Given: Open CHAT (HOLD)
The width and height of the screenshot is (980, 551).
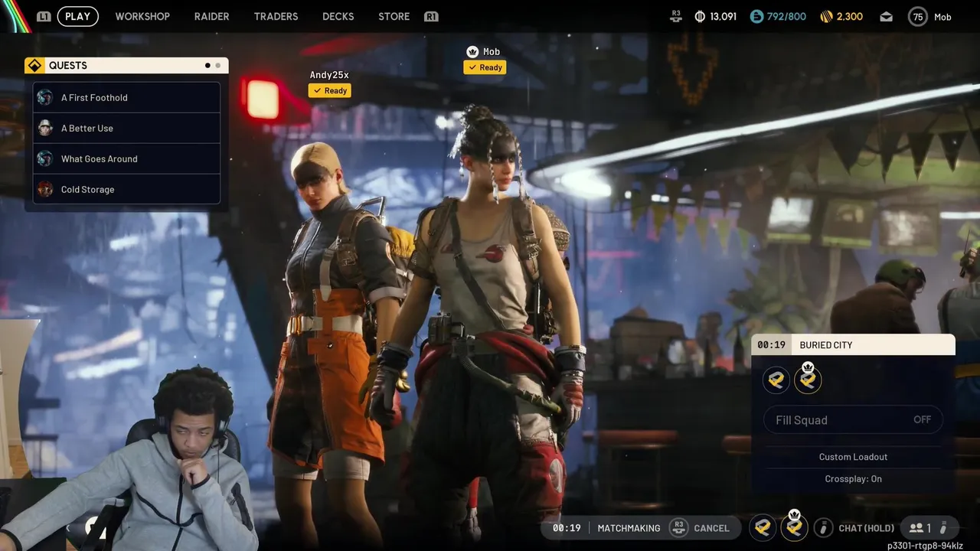Looking at the screenshot, I should tap(866, 528).
